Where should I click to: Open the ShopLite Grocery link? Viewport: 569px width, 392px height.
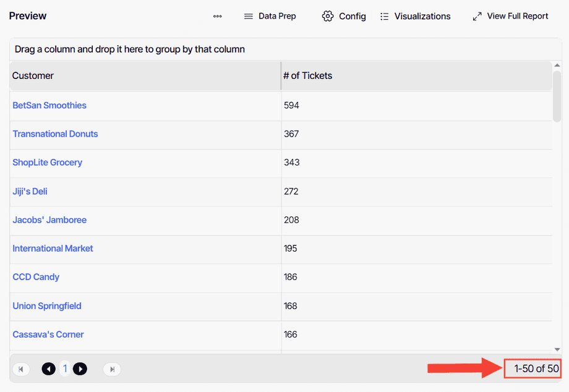tap(48, 163)
